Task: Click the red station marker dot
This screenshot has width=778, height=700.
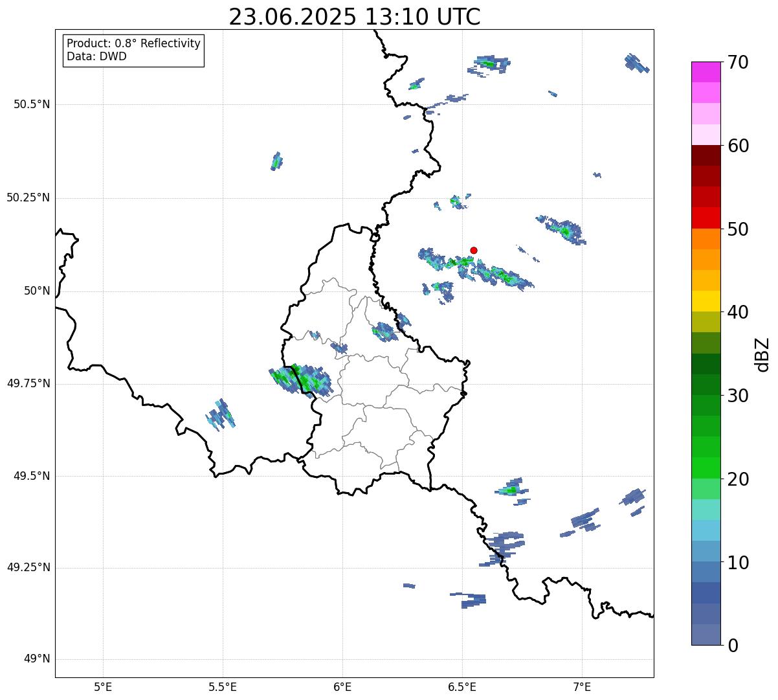Action: tap(473, 250)
